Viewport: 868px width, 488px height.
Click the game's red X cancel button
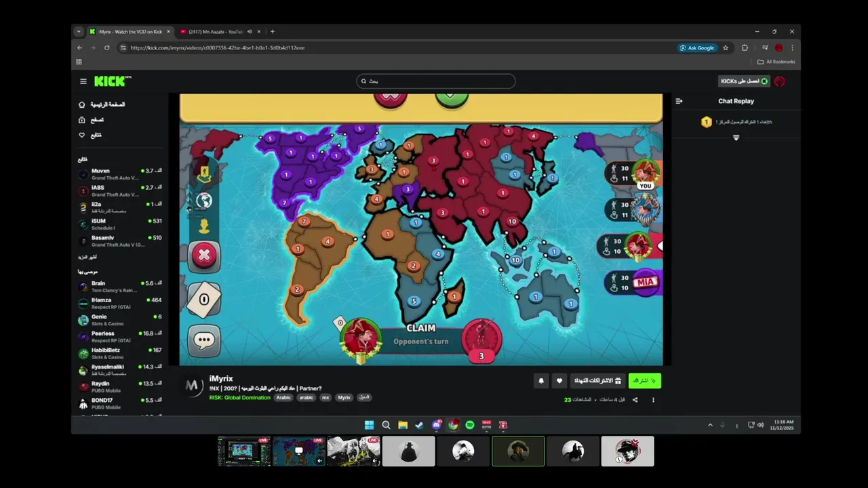point(204,256)
